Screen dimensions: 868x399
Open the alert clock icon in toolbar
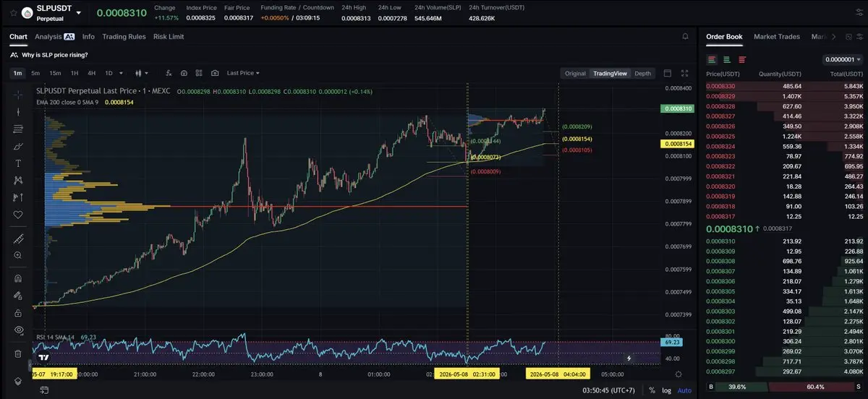click(184, 73)
